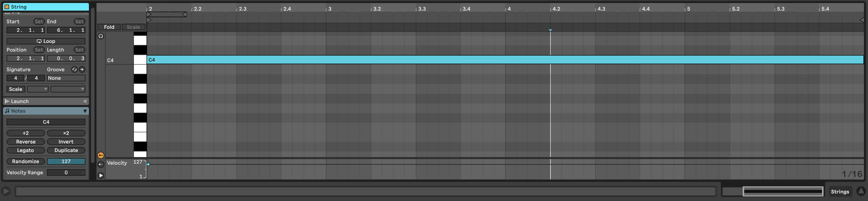Click the lane selector icon left of Velocity

click(x=101, y=164)
